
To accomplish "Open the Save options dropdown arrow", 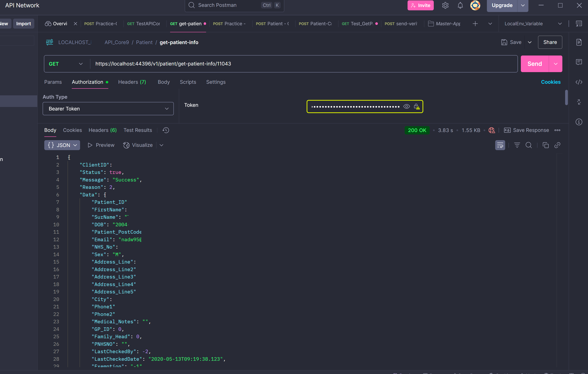I will (x=530, y=42).
